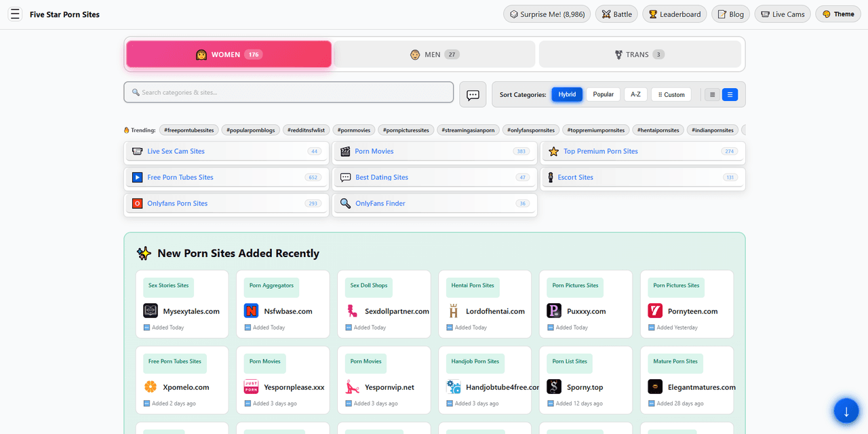Open Best Dating Sites category
The image size is (868, 434).
coord(382,177)
